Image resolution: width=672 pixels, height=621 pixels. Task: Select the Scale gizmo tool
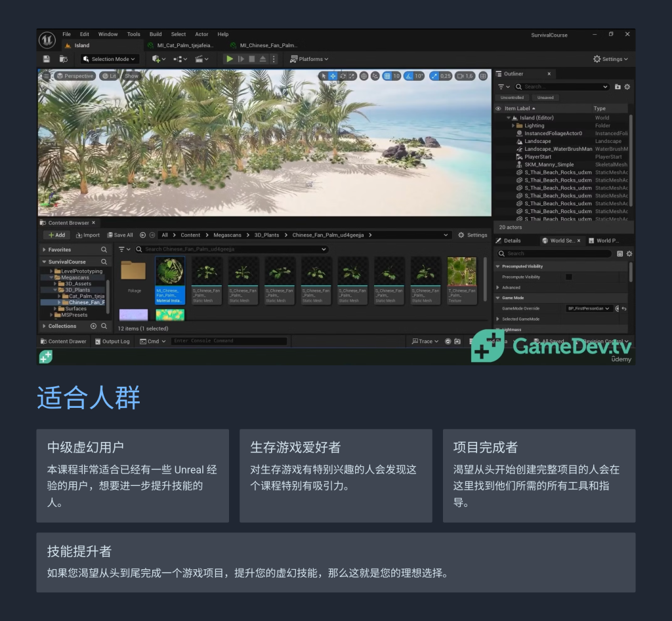click(352, 76)
